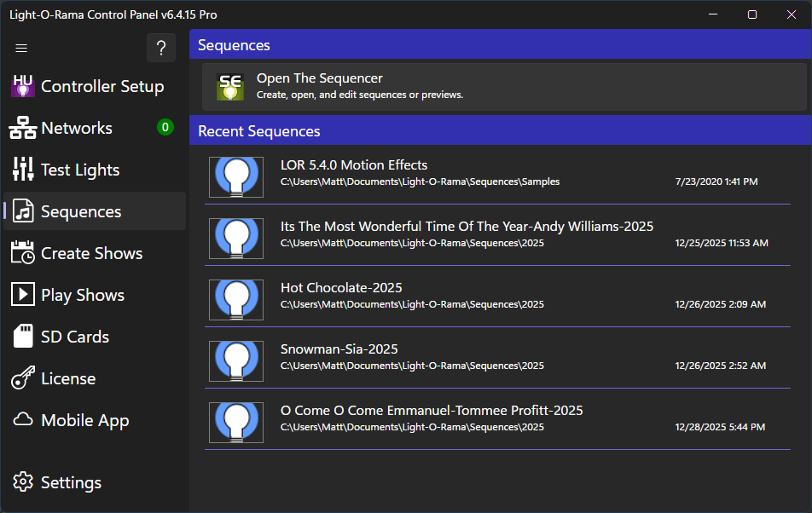Click the Sequences\Samples file path text
Image resolution: width=812 pixels, height=513 pixels.
tap(420, 182)
